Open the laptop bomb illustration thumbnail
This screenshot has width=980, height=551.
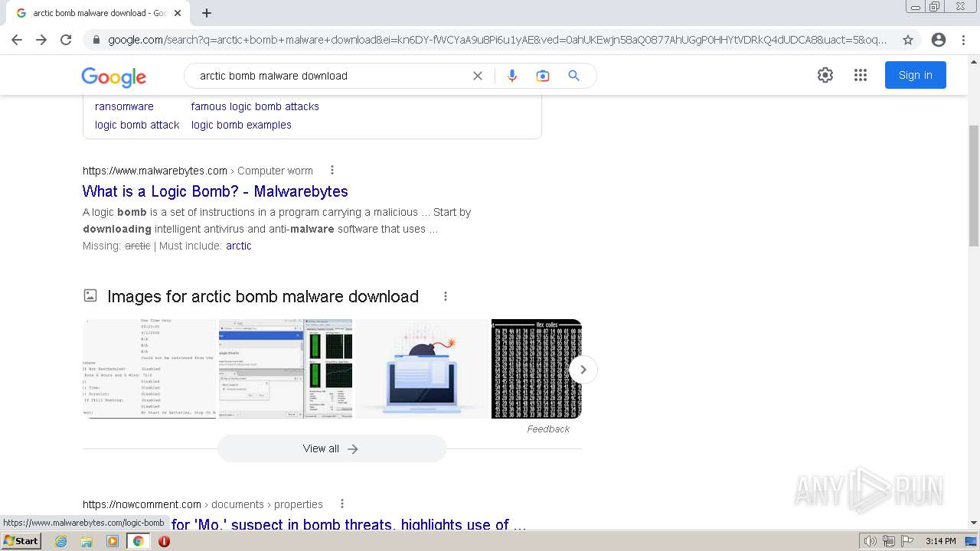point(422,369)
